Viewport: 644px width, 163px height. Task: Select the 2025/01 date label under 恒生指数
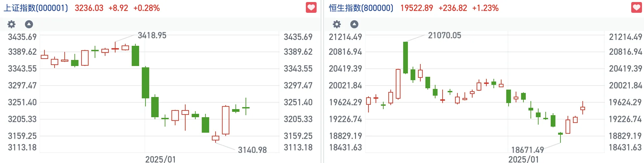[x=523, y=159]
